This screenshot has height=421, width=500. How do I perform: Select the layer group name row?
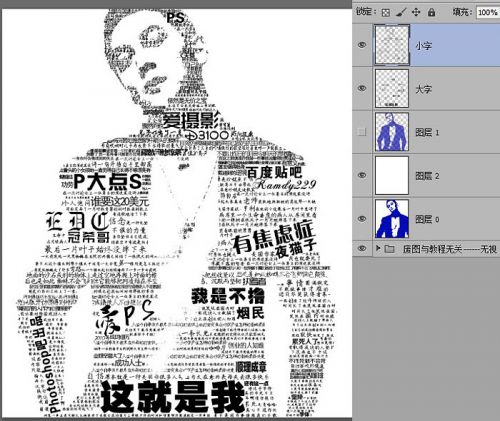[450, 249]
